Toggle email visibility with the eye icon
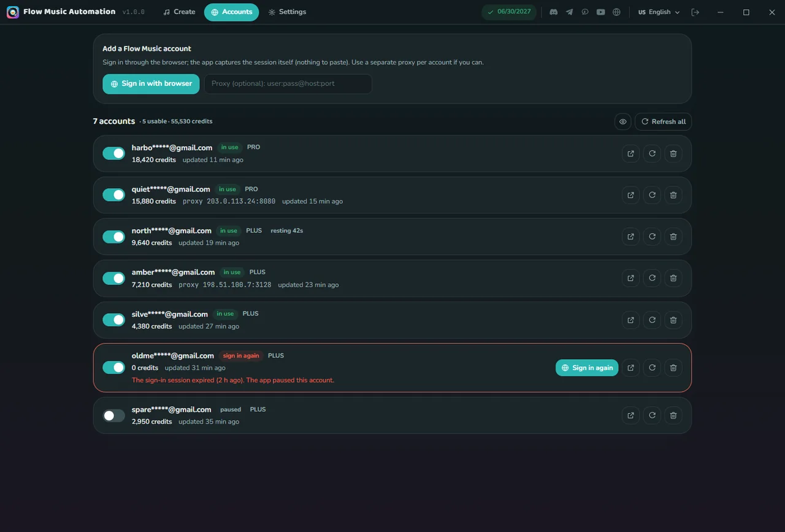This screenshot has width=785, height=532. click(622, 122)
